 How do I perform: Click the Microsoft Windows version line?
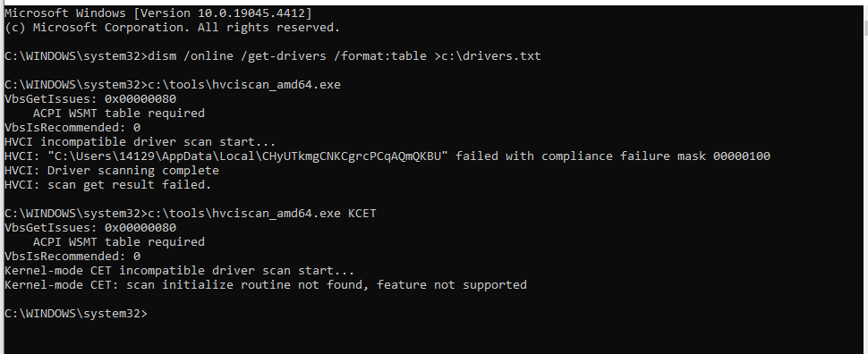(x=157, y=13)
